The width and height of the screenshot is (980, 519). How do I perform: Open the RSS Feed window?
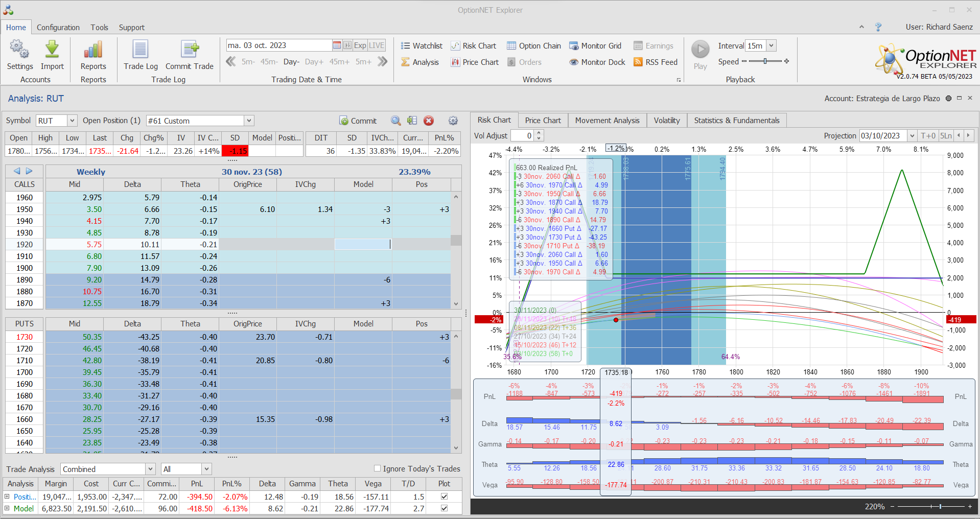pyautogui.click(x=656, y=62)
